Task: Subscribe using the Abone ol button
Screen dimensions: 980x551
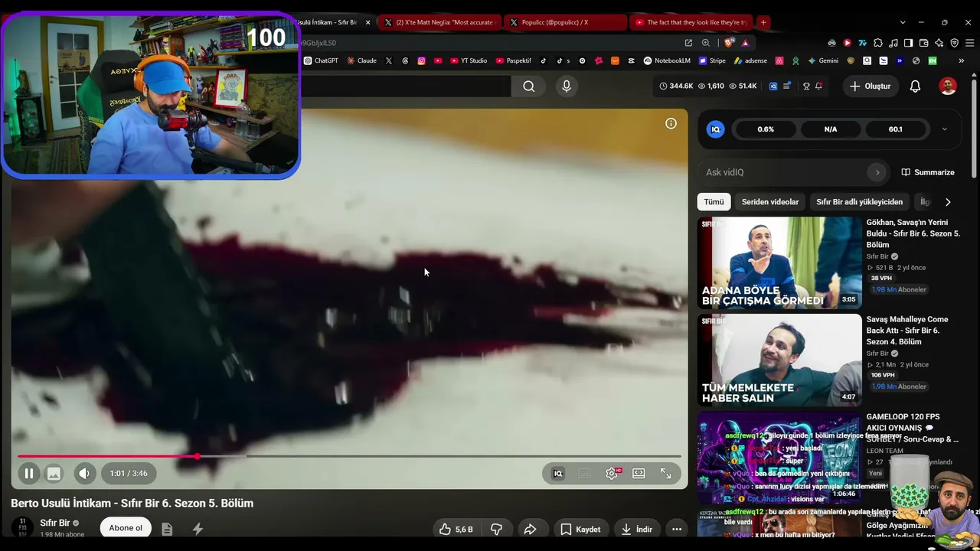Action: [x=126, y=528]
